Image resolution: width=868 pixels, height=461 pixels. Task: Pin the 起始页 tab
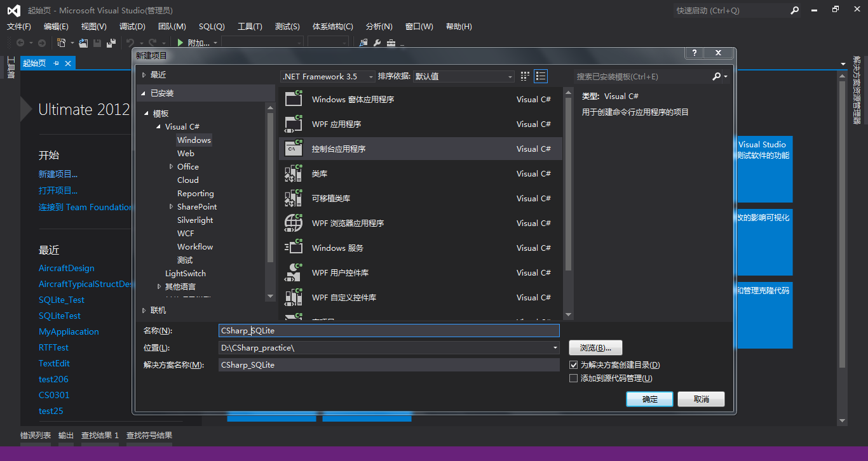(x=56, y=63)
